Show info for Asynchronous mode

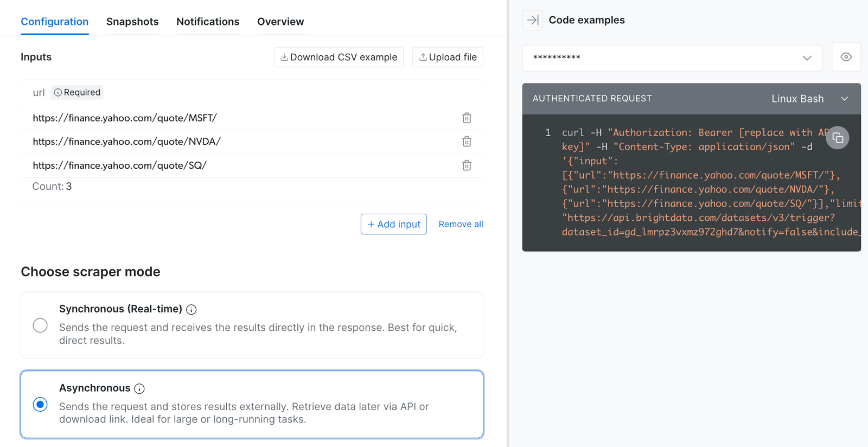[139, 388]
